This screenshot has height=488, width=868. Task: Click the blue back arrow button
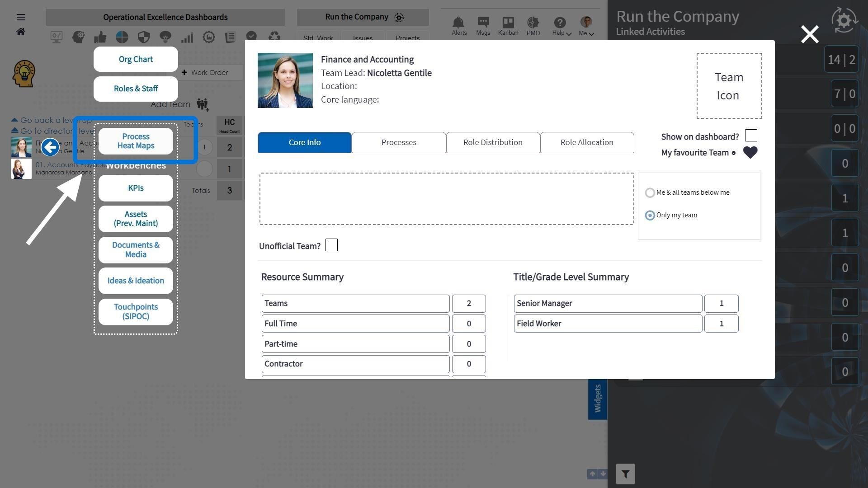click(50, 147)
